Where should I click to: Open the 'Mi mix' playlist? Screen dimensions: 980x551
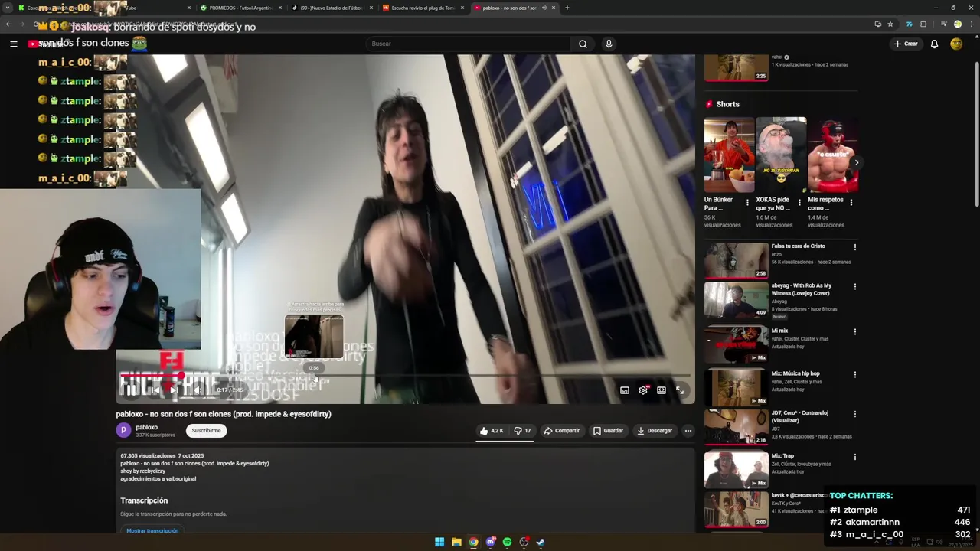(x=736, y=344)
